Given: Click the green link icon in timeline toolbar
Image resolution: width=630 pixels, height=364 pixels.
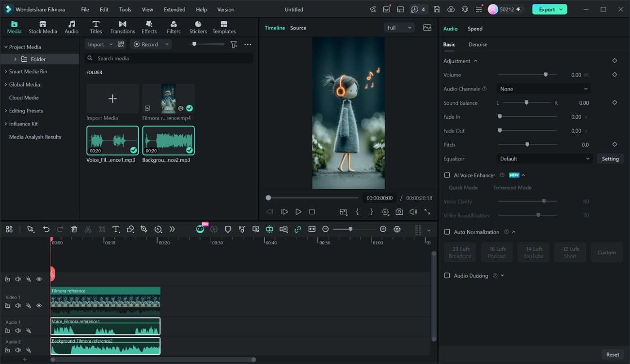Looking at the screenshot, I should [x=298, y=229].
